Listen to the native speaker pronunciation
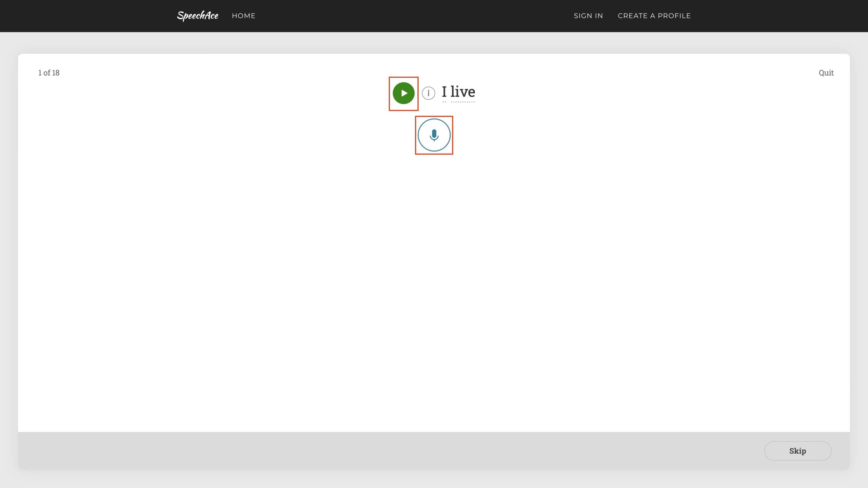 coord(403,93)
